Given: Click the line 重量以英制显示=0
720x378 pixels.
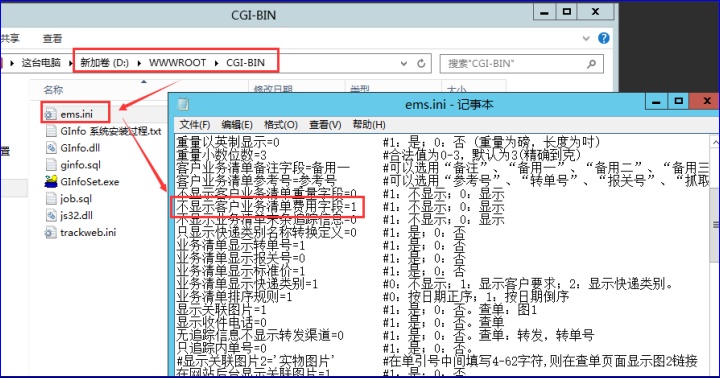Looking at the screenshot, I should pyautogui.click(x=228, y=142).
